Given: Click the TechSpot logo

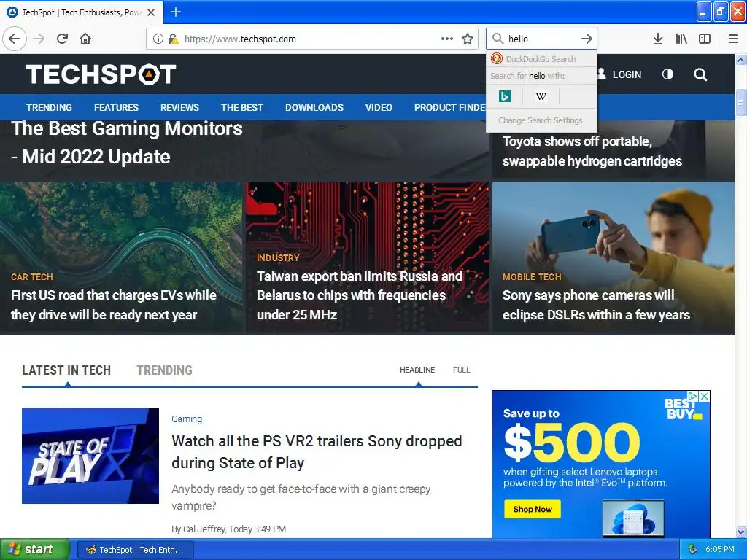Looking at the screenshot, I should [x=101, y=74].
